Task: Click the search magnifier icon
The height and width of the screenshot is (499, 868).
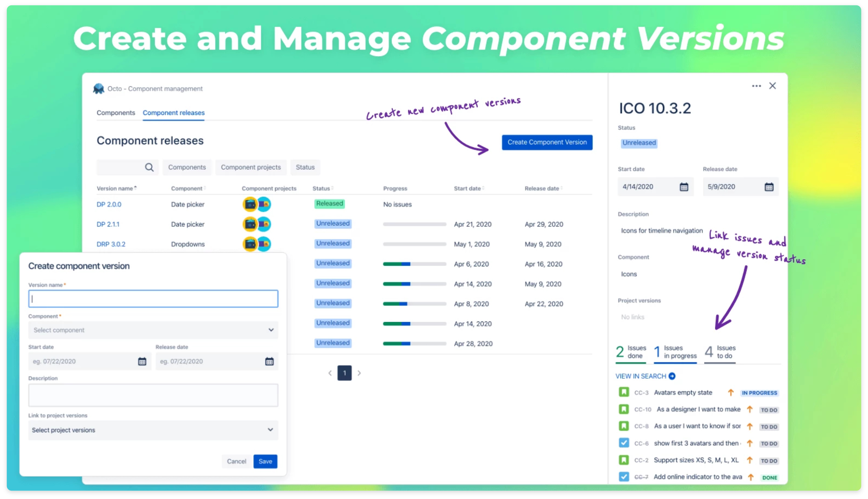Action: (x=149, y=167)
